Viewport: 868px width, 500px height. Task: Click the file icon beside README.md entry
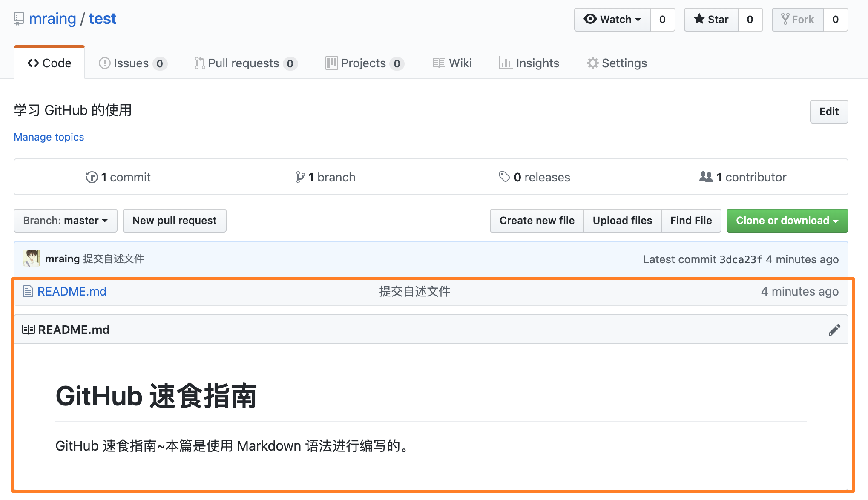pos(28,291)
